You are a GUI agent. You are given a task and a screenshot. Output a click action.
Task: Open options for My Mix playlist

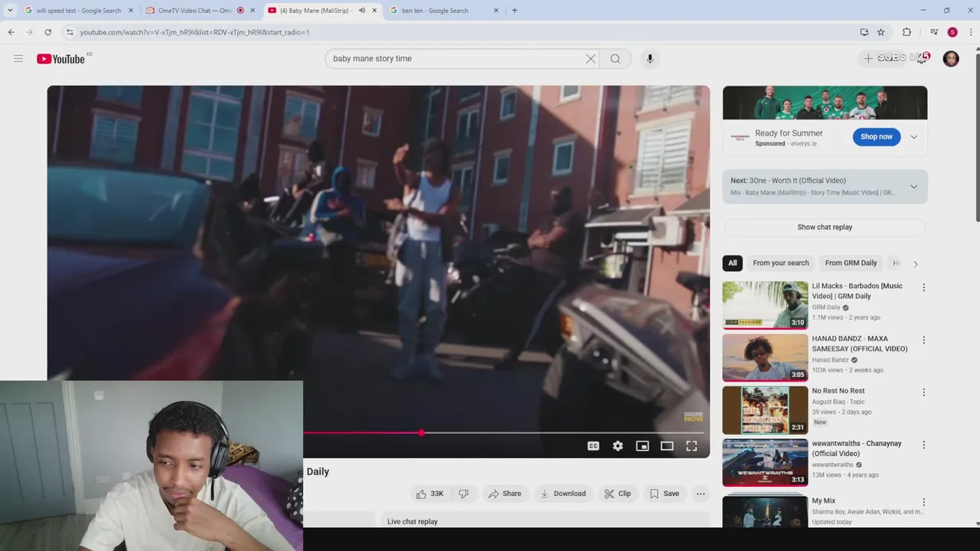coord(923,502)
